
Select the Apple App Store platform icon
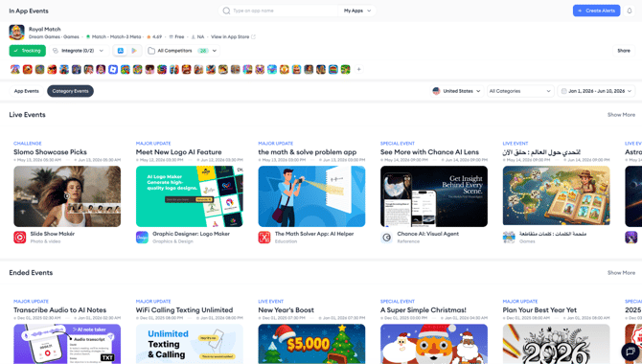[x=121, y=51]
